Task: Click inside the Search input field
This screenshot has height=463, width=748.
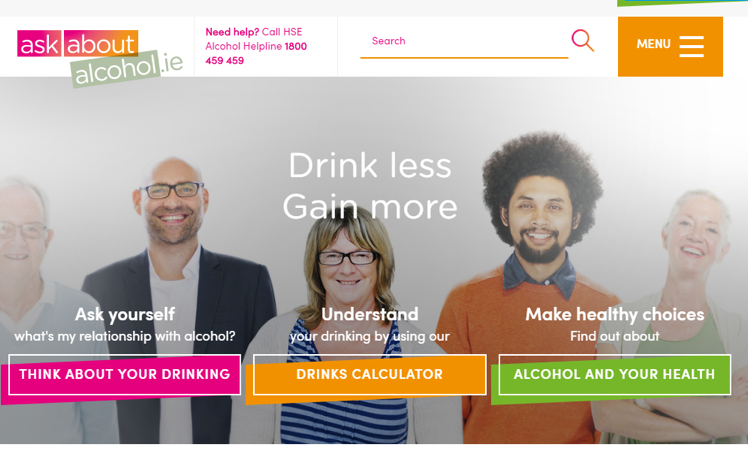Action: (464, 41)
